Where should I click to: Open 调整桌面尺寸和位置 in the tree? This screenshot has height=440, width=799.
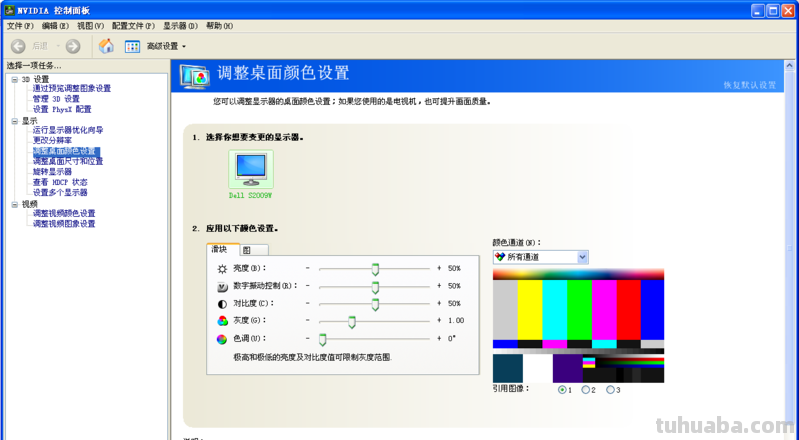click(x=68, y=161)
